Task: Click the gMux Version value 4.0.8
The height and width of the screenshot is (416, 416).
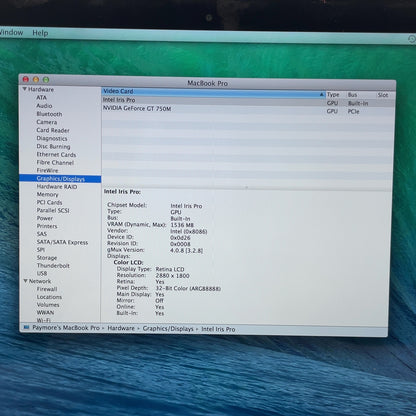Action: pyautogui.click(x=187, y=250)
